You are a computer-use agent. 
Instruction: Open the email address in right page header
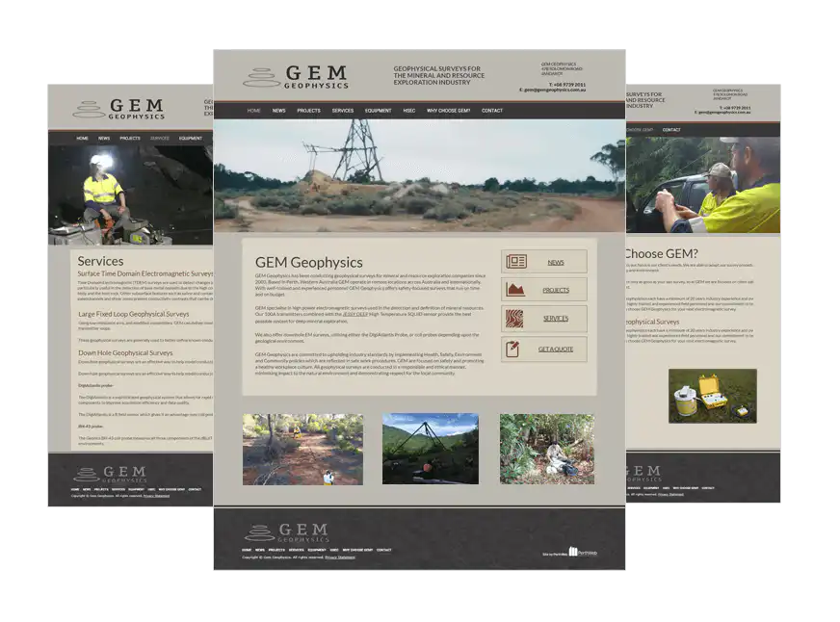tap(722, 113)
